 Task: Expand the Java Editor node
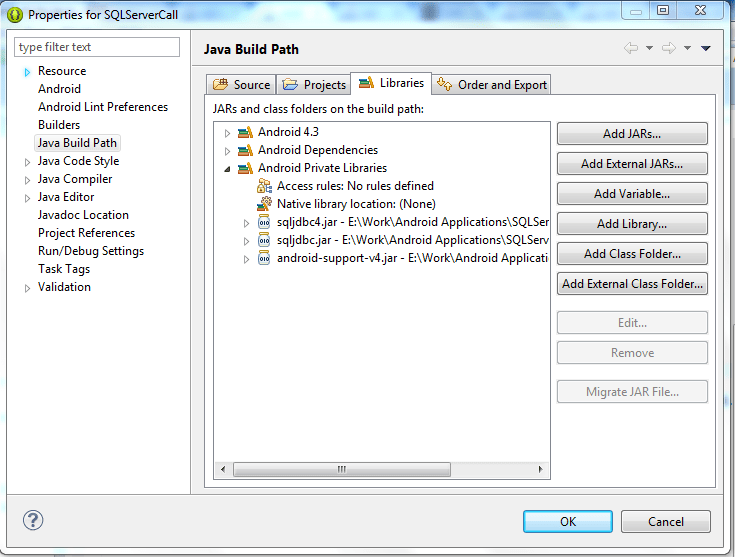click(x=27, y=198)
